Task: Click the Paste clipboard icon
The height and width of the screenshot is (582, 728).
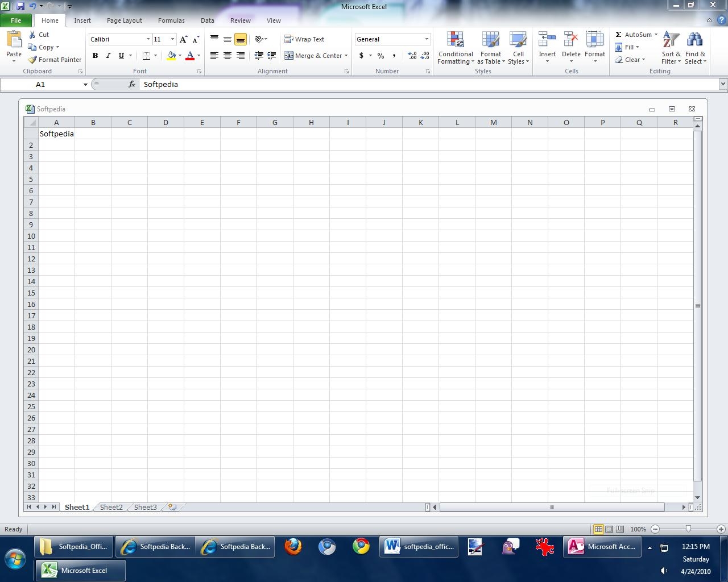Action: click(x=14, y=40)
